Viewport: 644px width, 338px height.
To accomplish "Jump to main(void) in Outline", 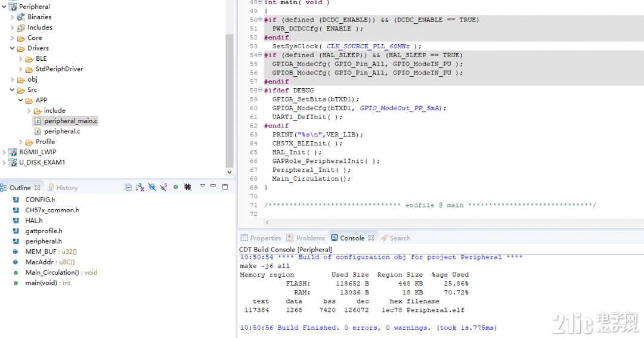I will (x=48, y=283).
